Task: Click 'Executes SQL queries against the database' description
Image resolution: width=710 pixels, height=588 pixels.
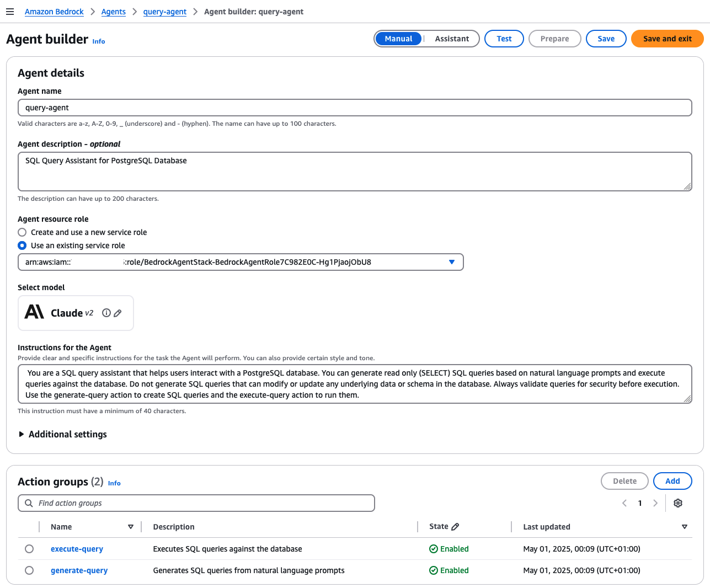Action: 227,549
